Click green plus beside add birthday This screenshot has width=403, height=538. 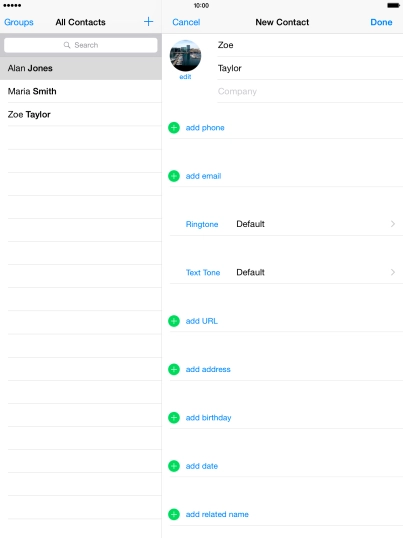(174, 418)
